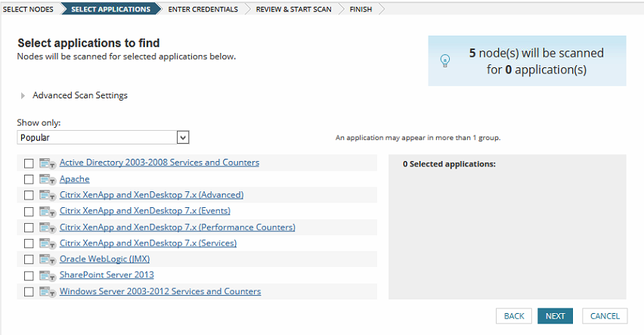The height and width of the screenshot is (335, 644).
Task: Jump to ENTER CREDENTIALS step
Action: click(x=203, y=9)
